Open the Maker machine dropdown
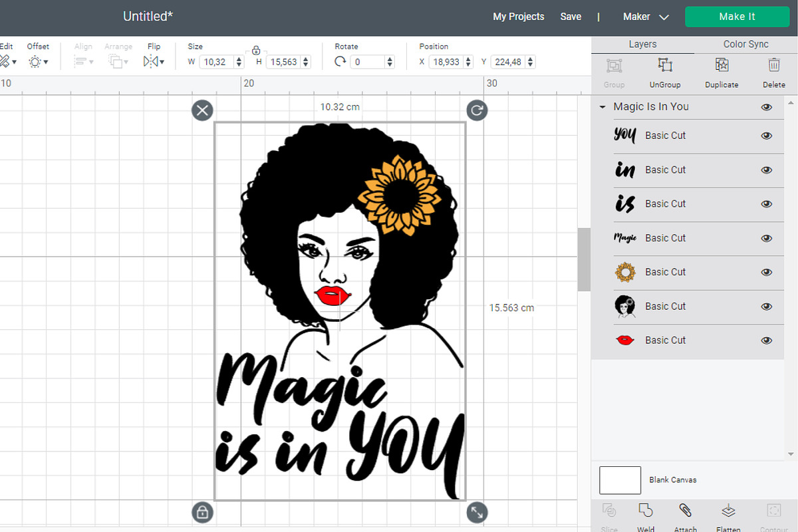Viewport: 798px width, 532px height. point(646,17)
